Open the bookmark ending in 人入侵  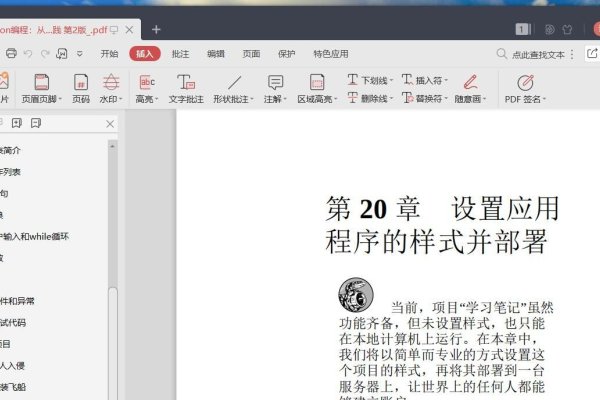click(13, 366)
